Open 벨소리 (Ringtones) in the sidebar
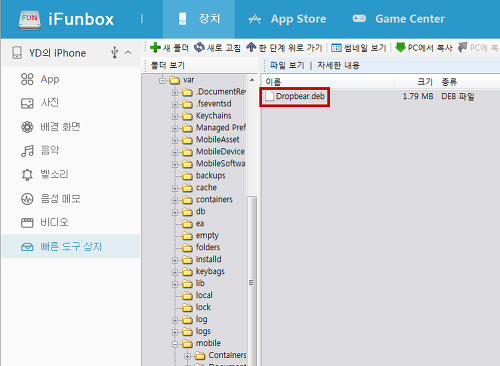The height and width of the screenshot is (366, 500). tap(71, 175)
